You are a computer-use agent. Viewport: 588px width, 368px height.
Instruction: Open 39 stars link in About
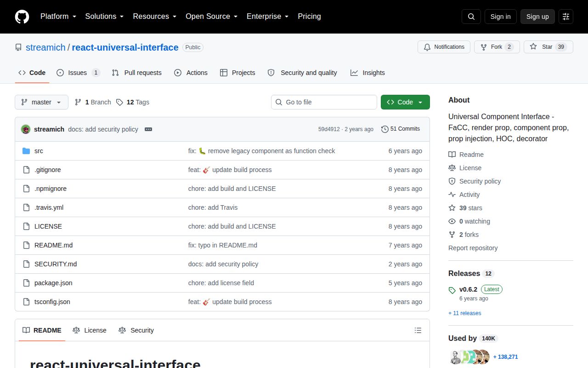click(x=465, y=208)
